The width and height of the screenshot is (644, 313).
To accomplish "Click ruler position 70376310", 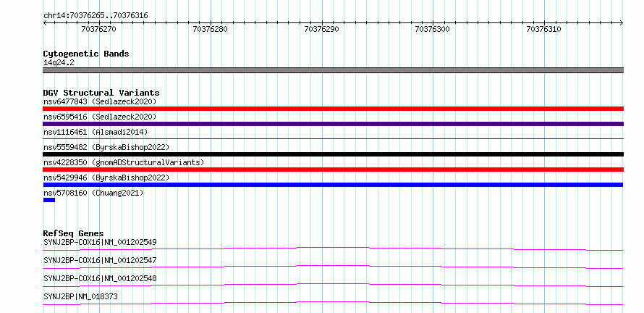I will pyautogui.click(x=544, y=29).
